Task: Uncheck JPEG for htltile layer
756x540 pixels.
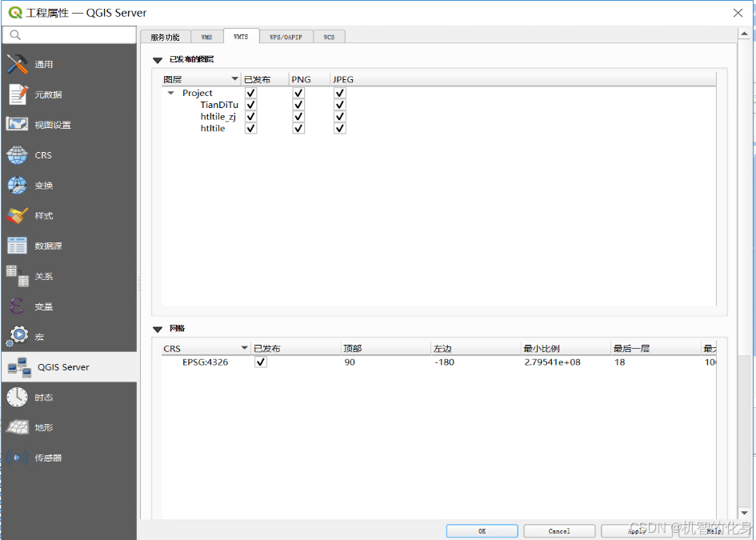Action: click(x=340, y=128)
